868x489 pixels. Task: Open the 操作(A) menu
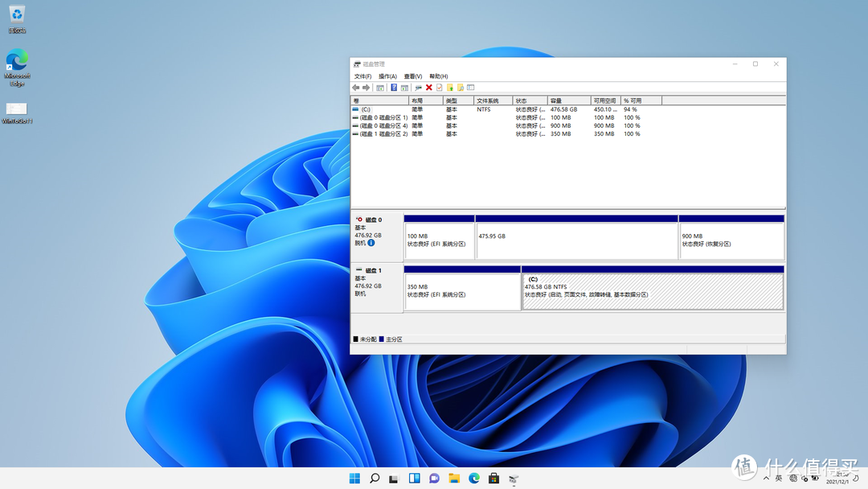pos(387,76)
